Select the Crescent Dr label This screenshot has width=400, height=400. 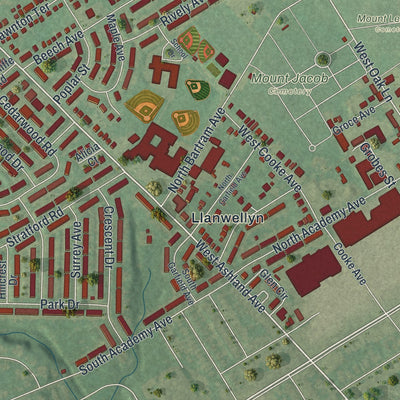point(109,237)
